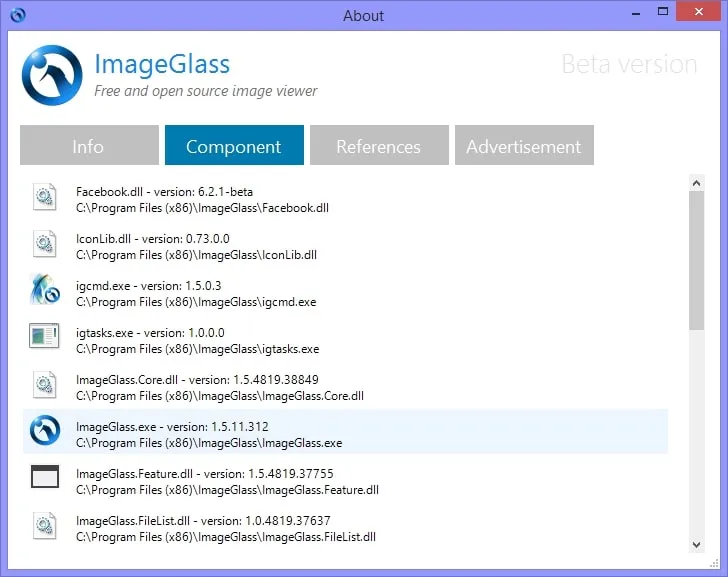Screen dimensions: 728x577
Task: Click the large ImageGlass logo in header
Action: tap(52, 75)
